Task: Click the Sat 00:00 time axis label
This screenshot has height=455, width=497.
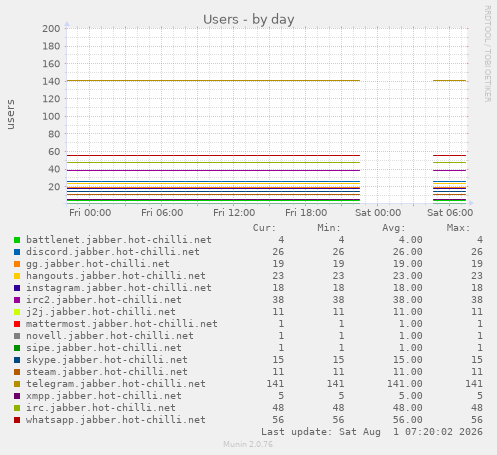Action: point(378,213)
